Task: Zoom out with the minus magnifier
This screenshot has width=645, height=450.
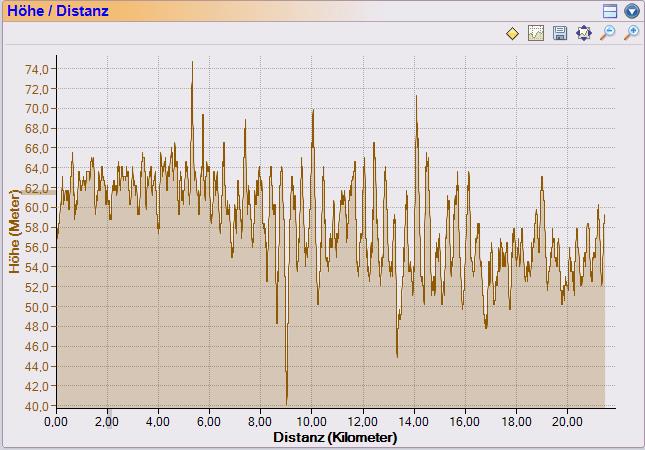Action: coord(607,34)
